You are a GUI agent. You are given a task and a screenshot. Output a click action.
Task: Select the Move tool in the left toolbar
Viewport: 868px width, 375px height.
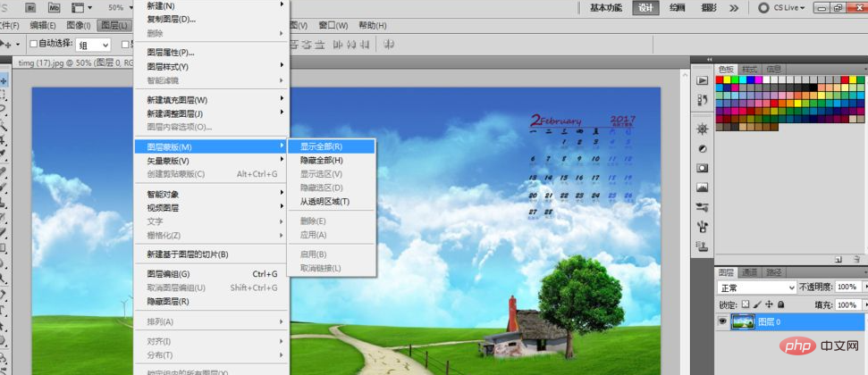tap(4, 81)
